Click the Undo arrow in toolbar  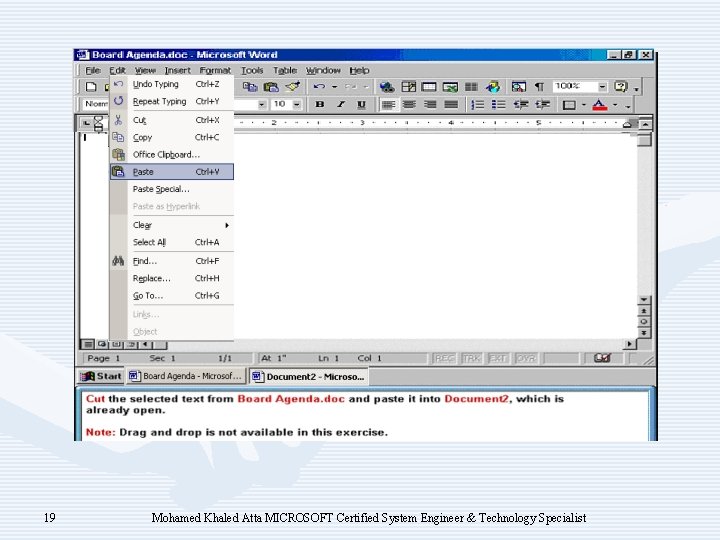pos(319,86)
